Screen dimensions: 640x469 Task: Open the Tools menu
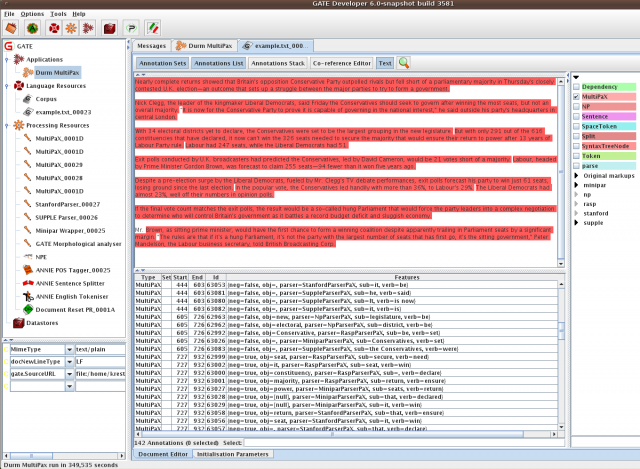click(x=59, y=14)
